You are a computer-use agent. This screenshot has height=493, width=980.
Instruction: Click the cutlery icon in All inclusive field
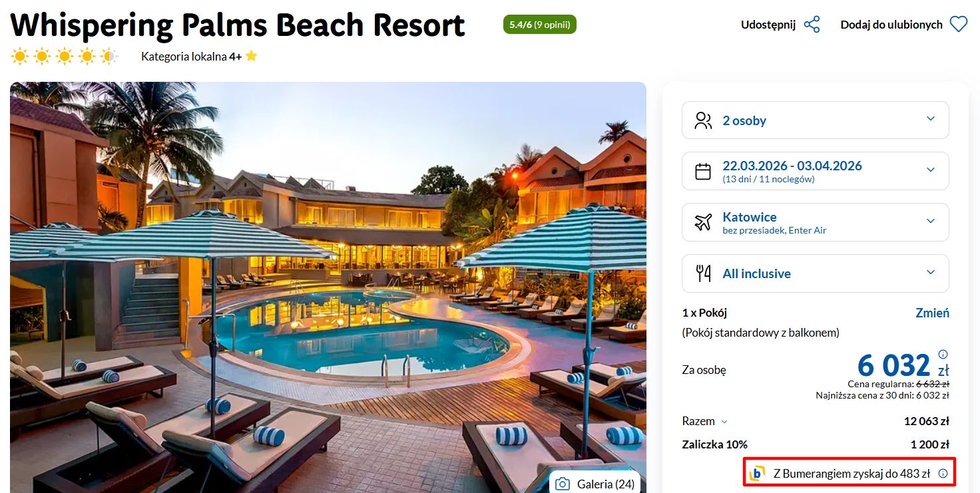(x=703, y=273)
